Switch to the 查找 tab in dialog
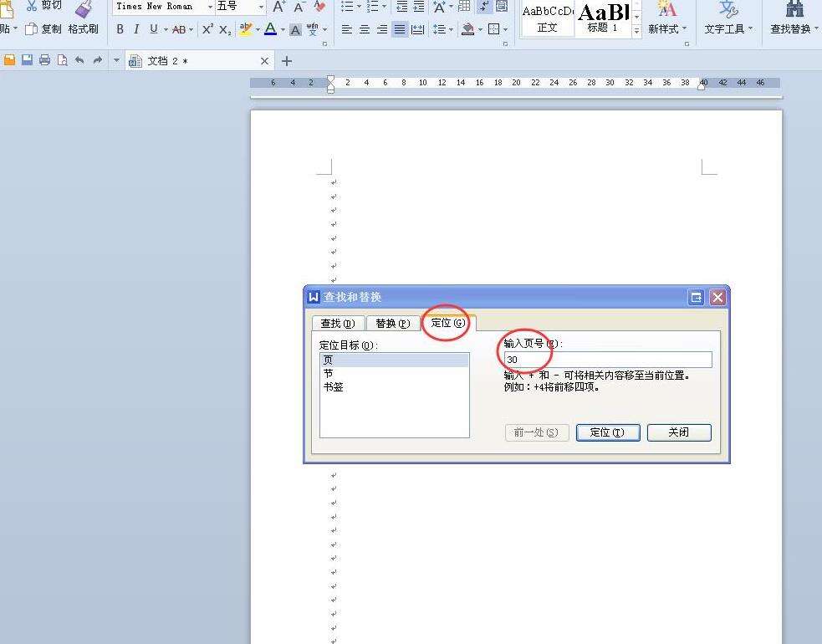The image size is (822, 644). pyautogui.click(x=337, y=323)
